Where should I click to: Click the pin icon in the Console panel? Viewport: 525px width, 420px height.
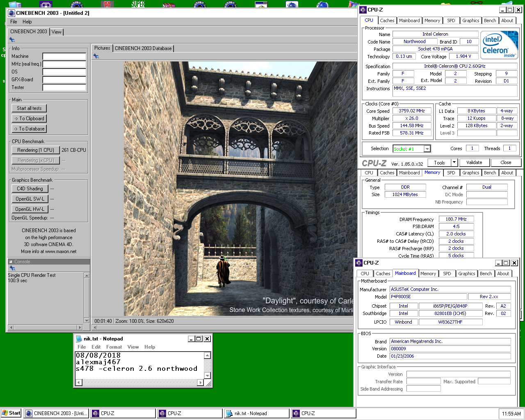12,268
